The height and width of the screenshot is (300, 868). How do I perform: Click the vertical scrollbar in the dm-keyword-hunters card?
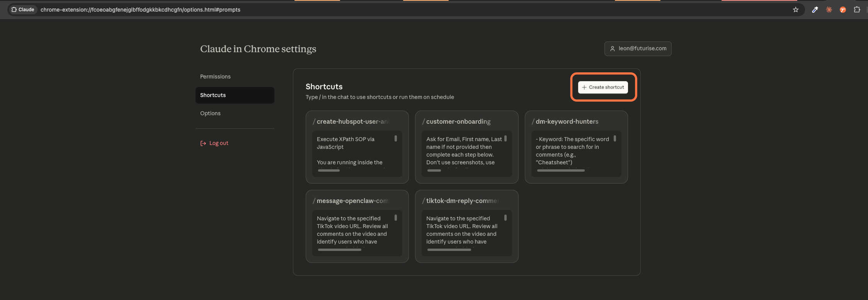[615, 138]
